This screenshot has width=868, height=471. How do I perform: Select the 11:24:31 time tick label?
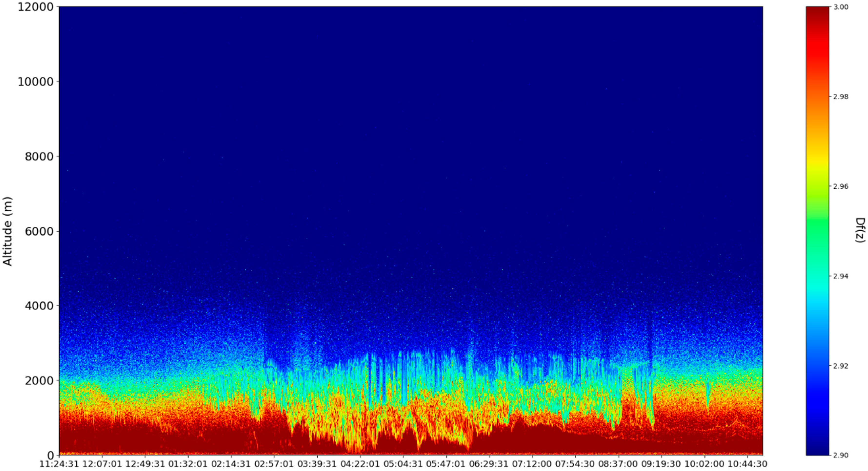click(x=59, y=464)
